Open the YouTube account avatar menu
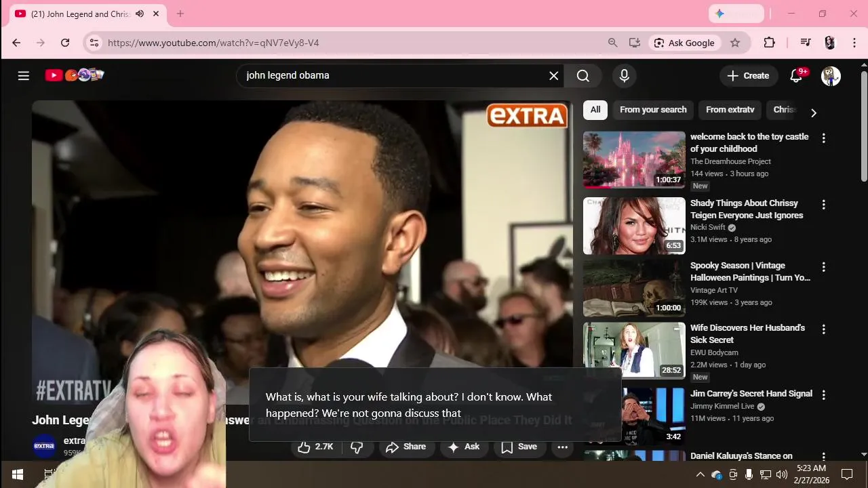This screenshot has width=868, height=488. click(831, 75)
